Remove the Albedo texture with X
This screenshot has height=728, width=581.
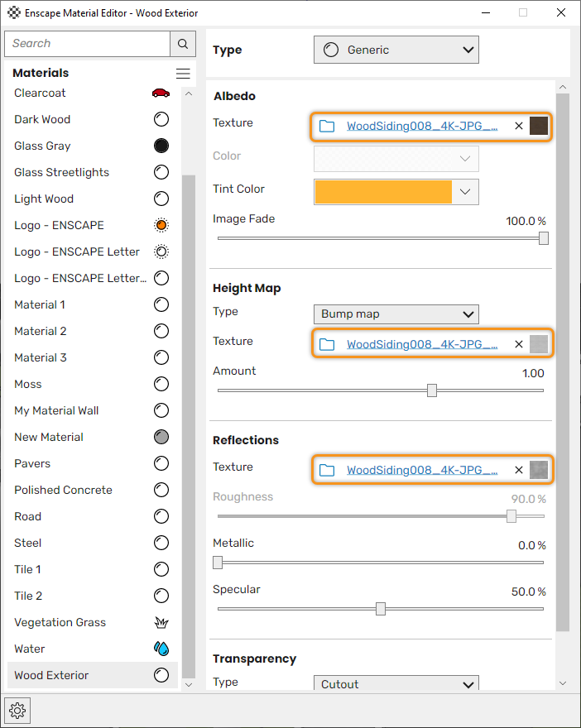tap(519, 126)
